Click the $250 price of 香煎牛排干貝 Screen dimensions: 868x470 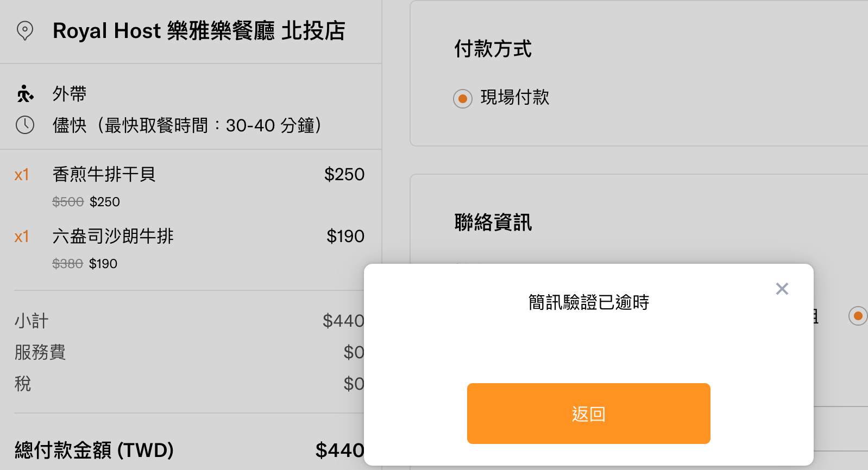(x=344, y=174)
